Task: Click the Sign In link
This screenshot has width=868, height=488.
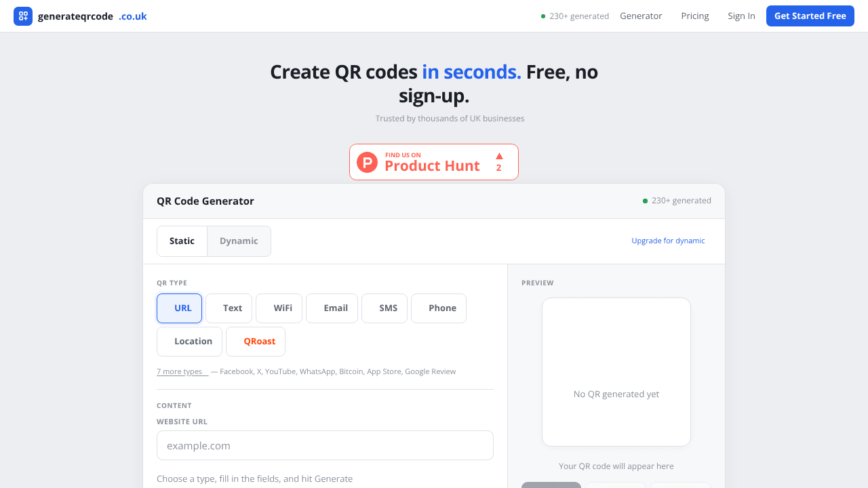Action: [741, 16]
